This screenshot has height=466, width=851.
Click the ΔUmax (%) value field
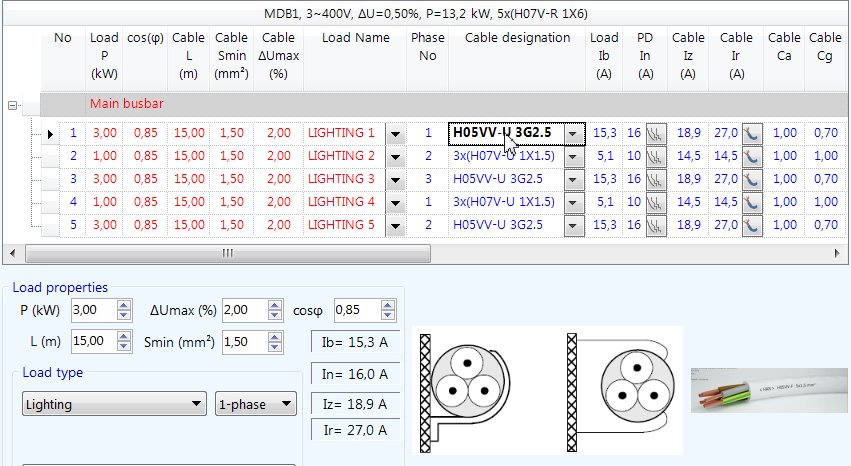(x=245, y=310)
